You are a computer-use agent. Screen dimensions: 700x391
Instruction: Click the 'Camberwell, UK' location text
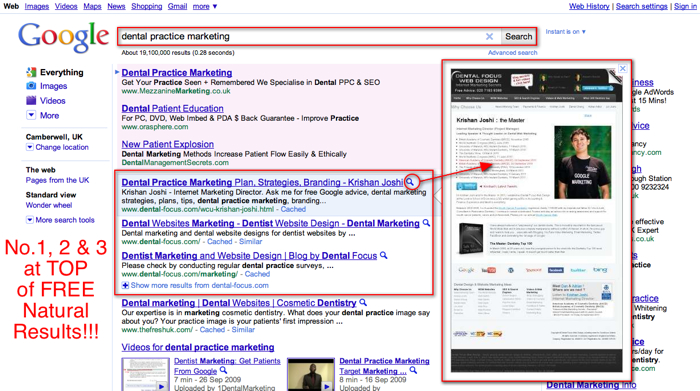click(x=54, y=137)
